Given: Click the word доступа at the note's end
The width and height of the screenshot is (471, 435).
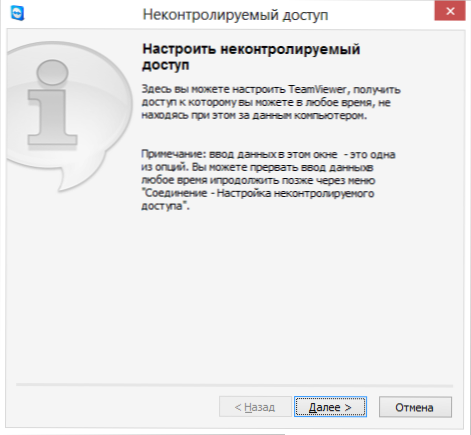Looking at the screenshot, I should point(164,206).
